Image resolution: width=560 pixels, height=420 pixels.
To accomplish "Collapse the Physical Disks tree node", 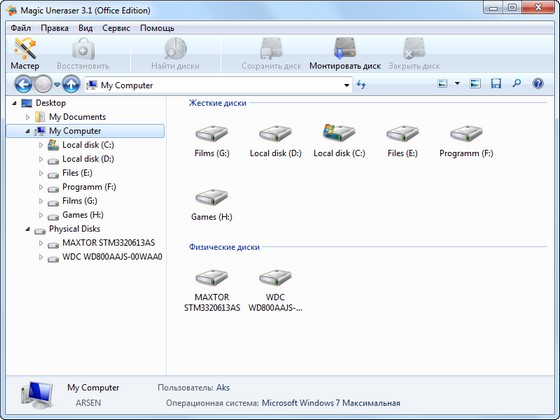I will pyautogui.click(x=28, y=229).
